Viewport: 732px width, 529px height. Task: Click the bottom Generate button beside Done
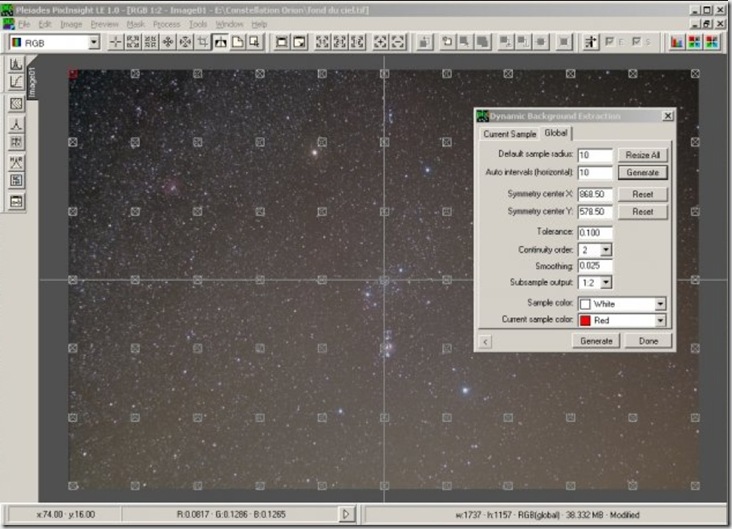click(596, 341)
